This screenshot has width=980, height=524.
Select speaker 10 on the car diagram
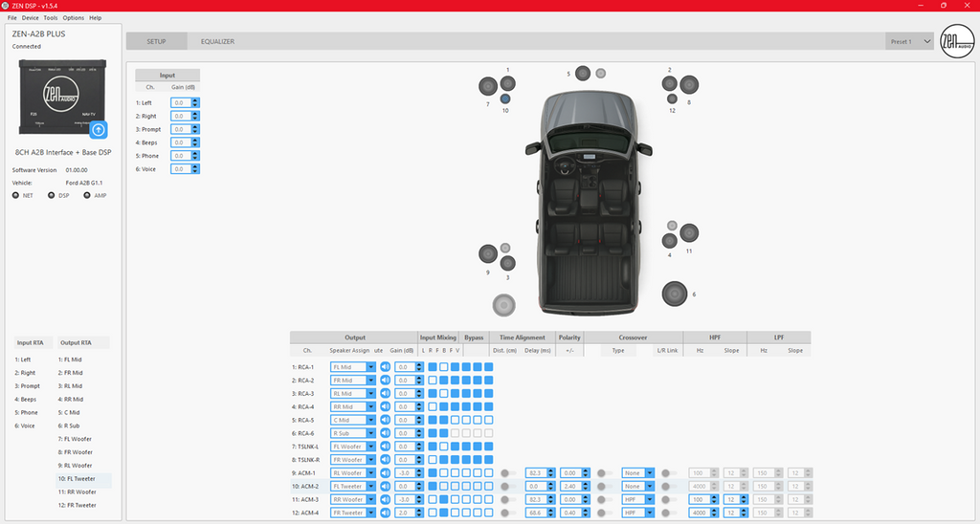pyautogui.click(x=505, y=99)
